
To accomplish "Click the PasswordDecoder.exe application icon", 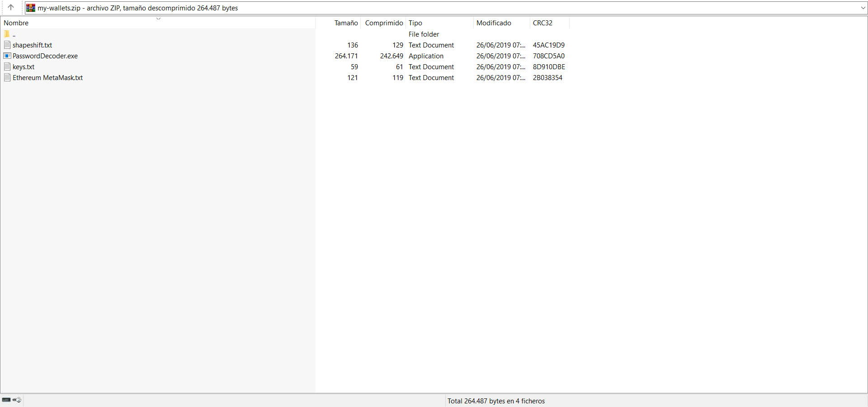I will coord(7,56).
